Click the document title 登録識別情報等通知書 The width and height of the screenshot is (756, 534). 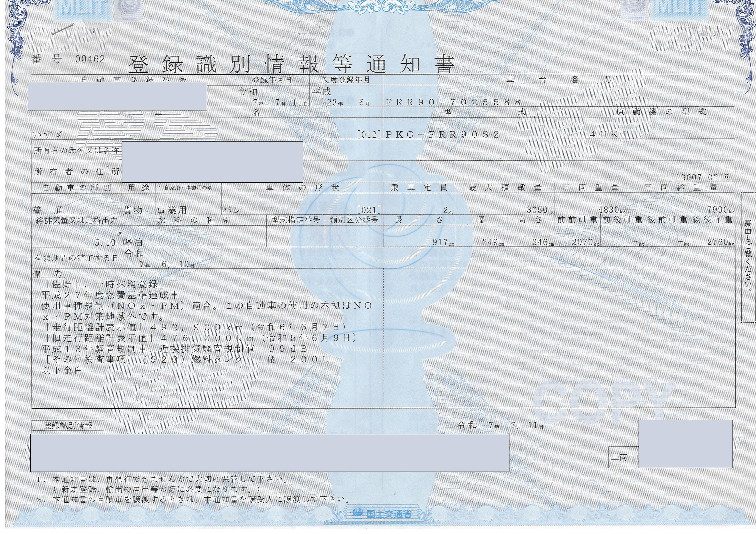(292, 64)
